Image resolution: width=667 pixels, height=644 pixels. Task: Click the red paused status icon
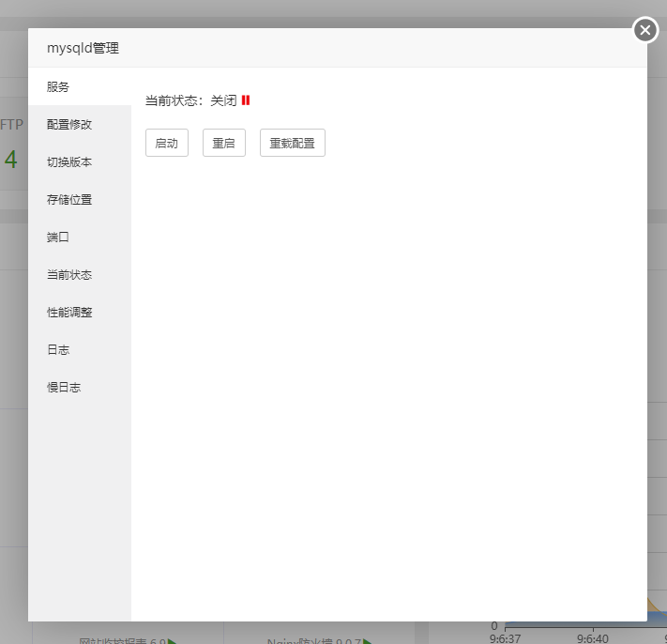point(246,100)
